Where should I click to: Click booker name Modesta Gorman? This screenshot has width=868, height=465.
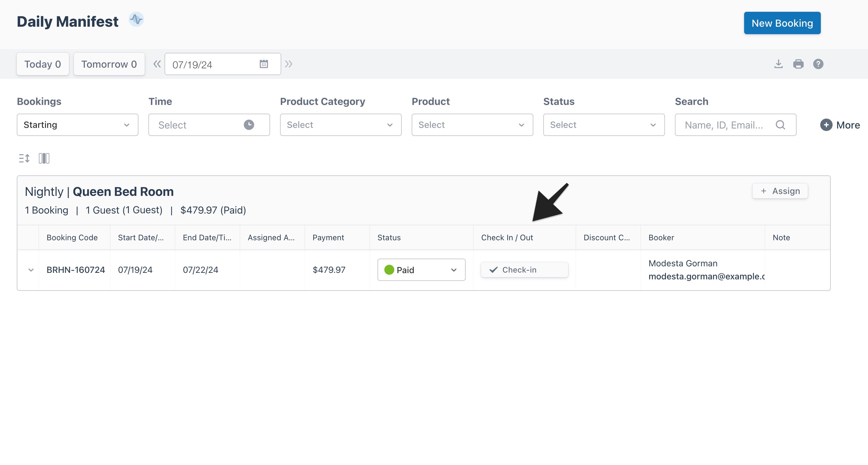pyautogui.click(x=683, y=263)
